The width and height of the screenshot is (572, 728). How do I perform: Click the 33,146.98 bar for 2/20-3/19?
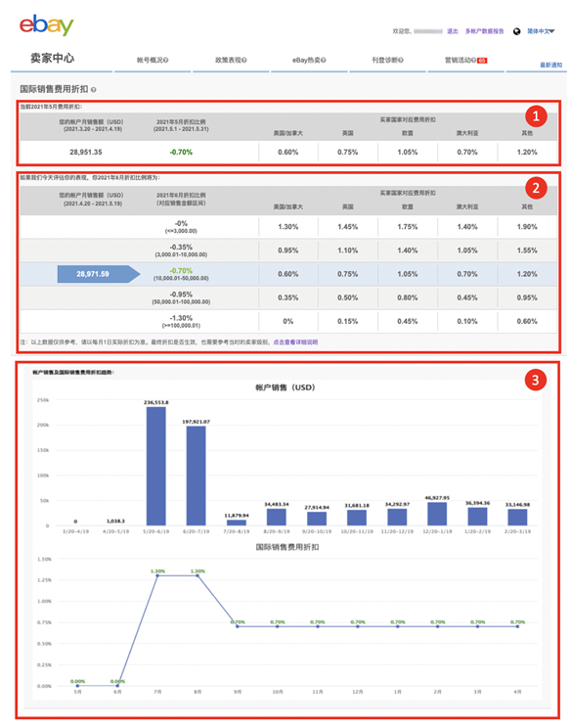[517, 518]
